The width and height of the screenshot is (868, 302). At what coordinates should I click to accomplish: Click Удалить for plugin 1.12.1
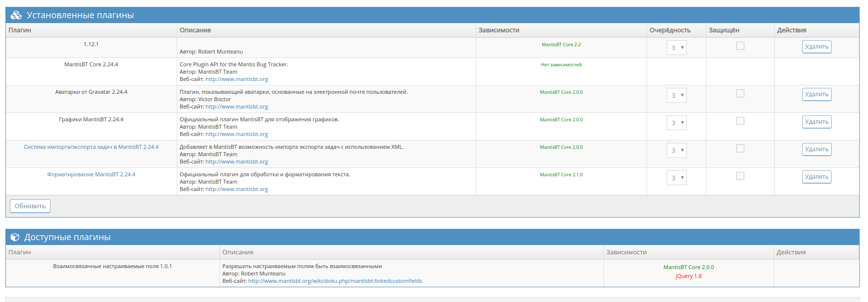[816, 47]
